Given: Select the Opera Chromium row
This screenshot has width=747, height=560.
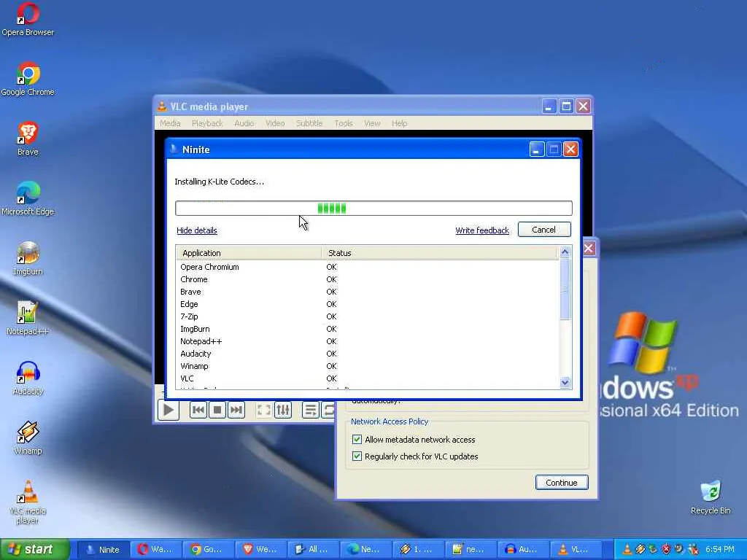Looking at the screenshot, I should pyautogui.click(x=368, y=267).
